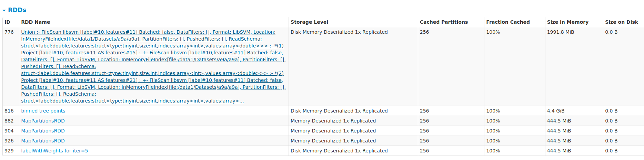Click the ID cell 776
Viewport: 644px width, 160px height.
(x=9, y=32)
